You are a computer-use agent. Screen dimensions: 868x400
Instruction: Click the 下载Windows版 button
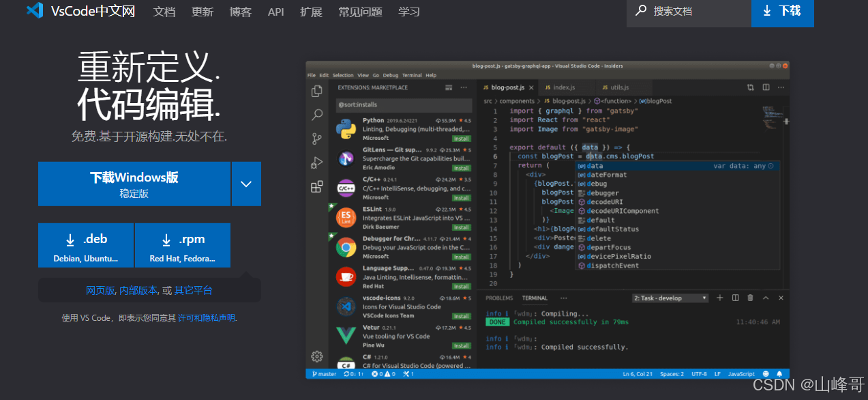pos(134,184)
